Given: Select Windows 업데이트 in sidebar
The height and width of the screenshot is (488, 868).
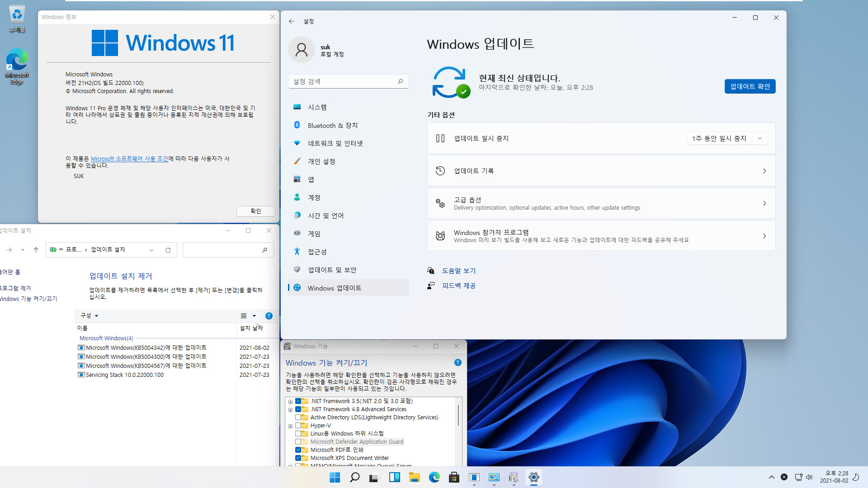Looking at the screenshot, I should point(349,288).
